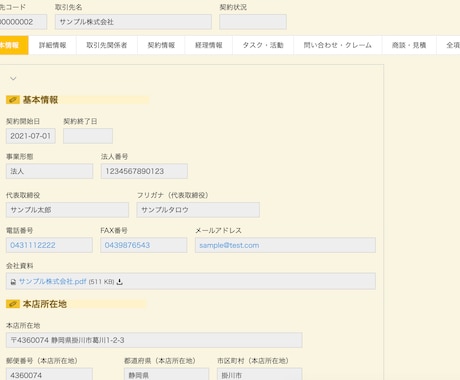Viewport: 460px width, 380px height.
Task: Collapse the section with the chevron arrow
Action: pos(13,79)
